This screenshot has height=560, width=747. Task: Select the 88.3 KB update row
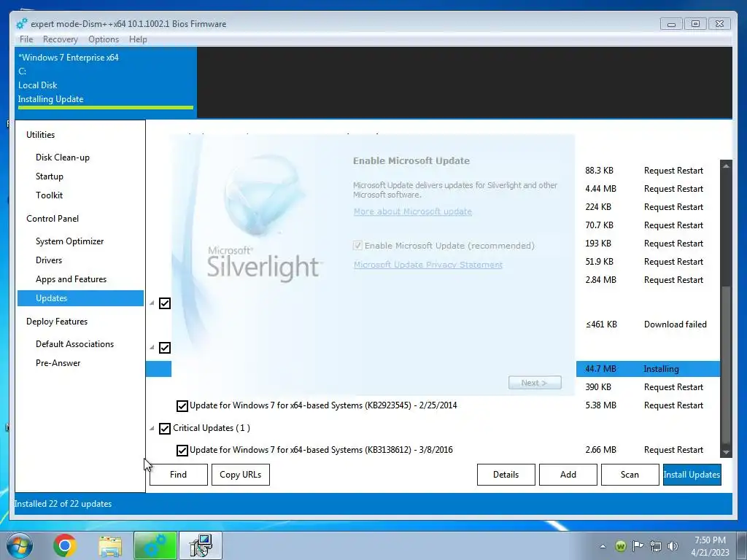coord(433,171)
